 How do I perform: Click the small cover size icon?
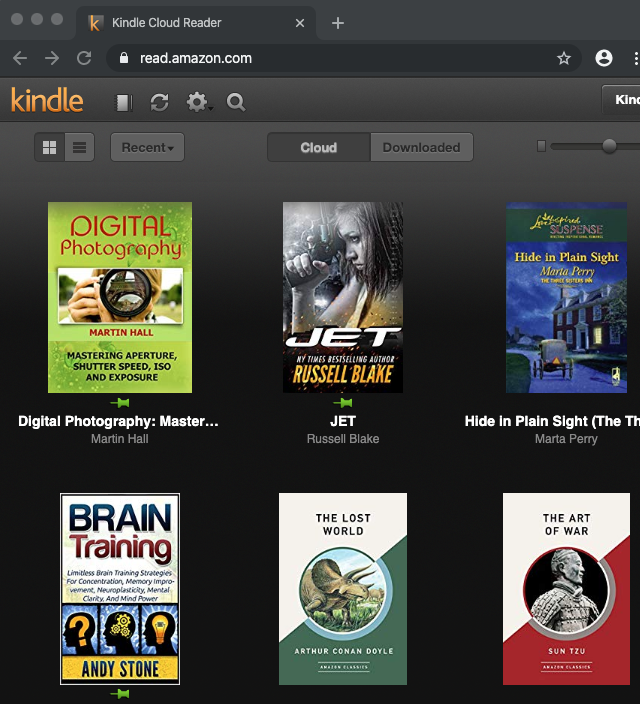tap(542, 146)
